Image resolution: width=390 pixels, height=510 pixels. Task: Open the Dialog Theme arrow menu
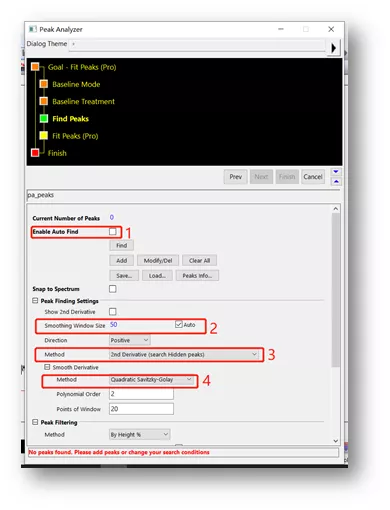click(333, 48)
